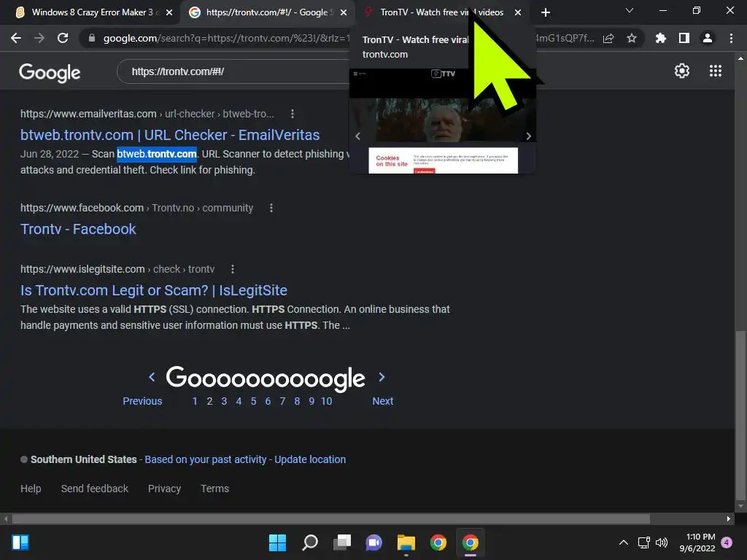
Task: Open the volume control in the tray
Action: click(x=661, y=542)
